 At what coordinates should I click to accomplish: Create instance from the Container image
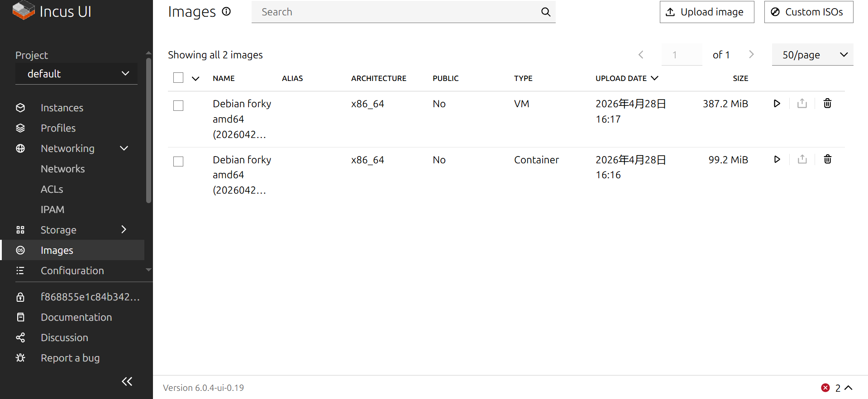click(777, 159)
